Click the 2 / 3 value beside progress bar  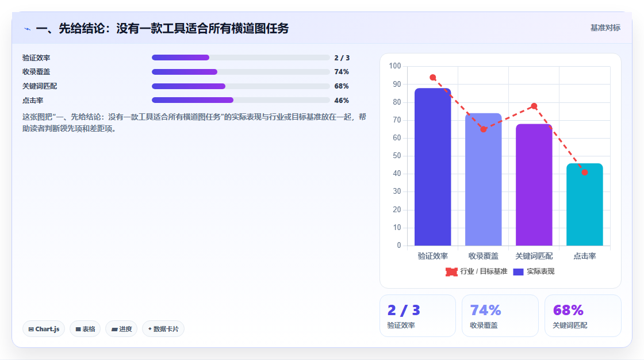click(x=342, y=58)
